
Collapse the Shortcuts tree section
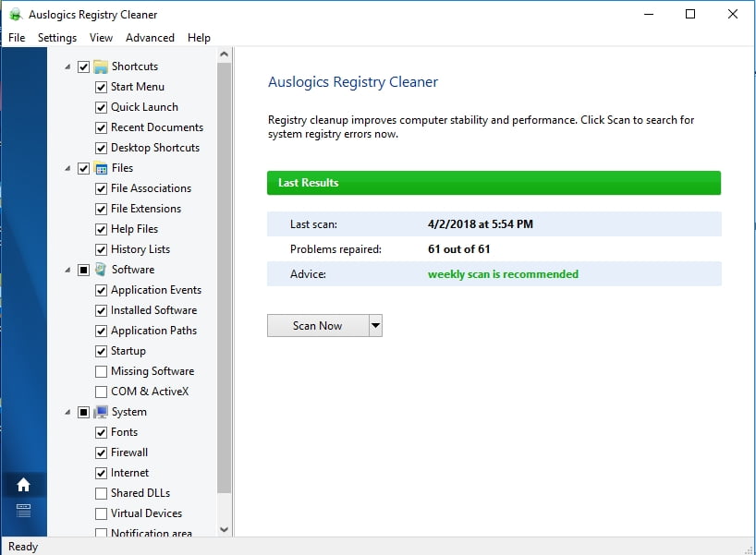tap(67, 66)
